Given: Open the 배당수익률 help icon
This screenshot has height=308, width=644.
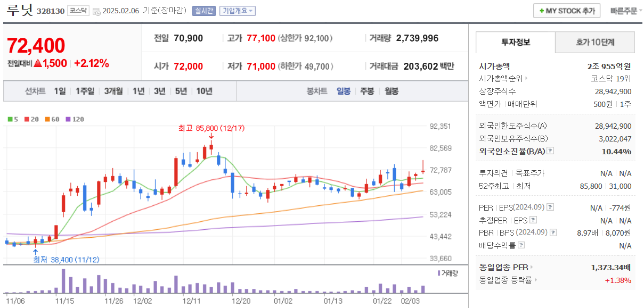Looking at the screenshot, I should 521,244.
